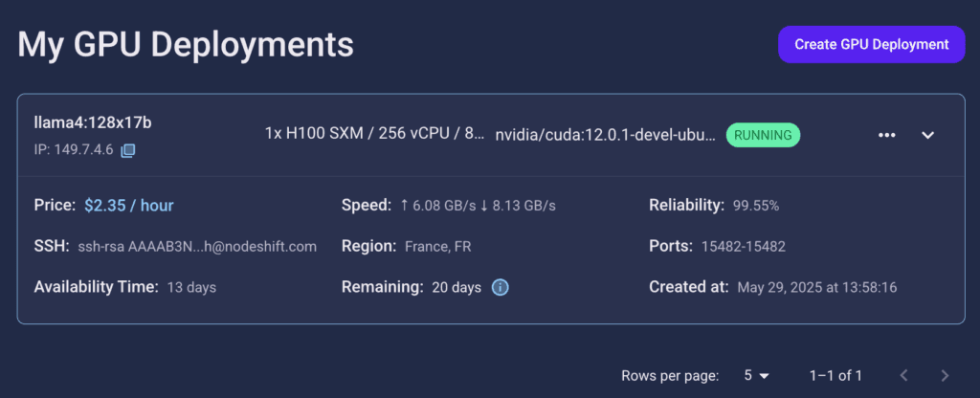Viewport: 980px width, 398px height.
Task: Click the Region value France, FR
Action: coord(438,246)
